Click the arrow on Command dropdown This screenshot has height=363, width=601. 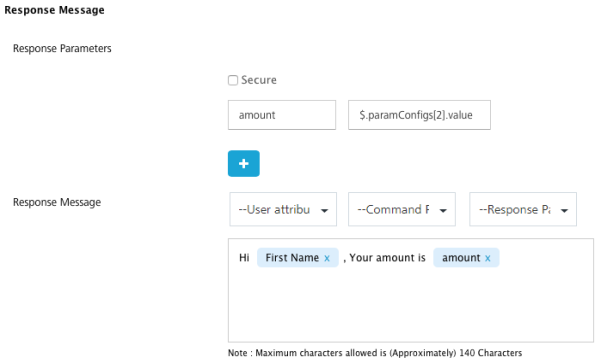(443, 210)
